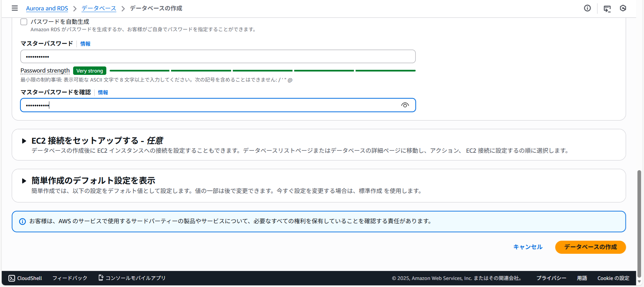Click the info icon in the notice banner
Screen dimensions: 644x287
[22, 222]
